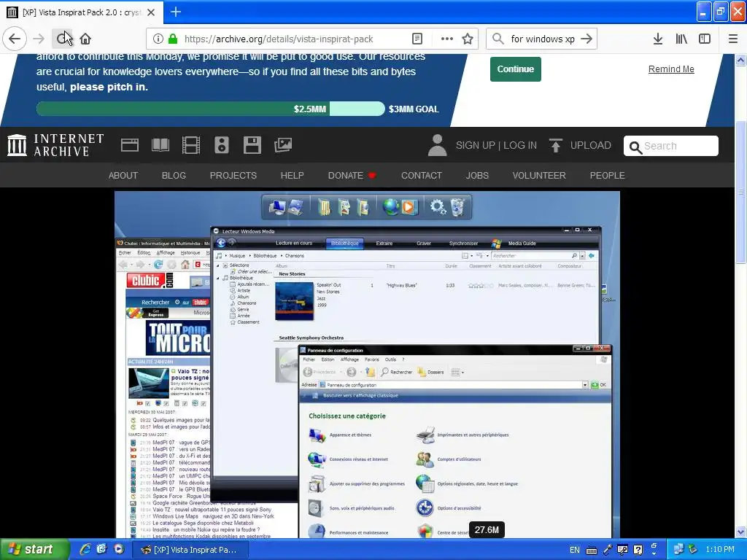Open the Internet Archive Web icon
747x560 pixels.
(x=130, y=145)
